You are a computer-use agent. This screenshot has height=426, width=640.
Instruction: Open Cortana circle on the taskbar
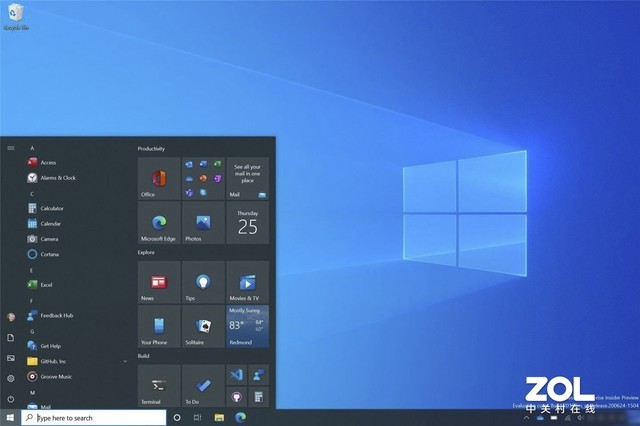[x=177, y=417]
